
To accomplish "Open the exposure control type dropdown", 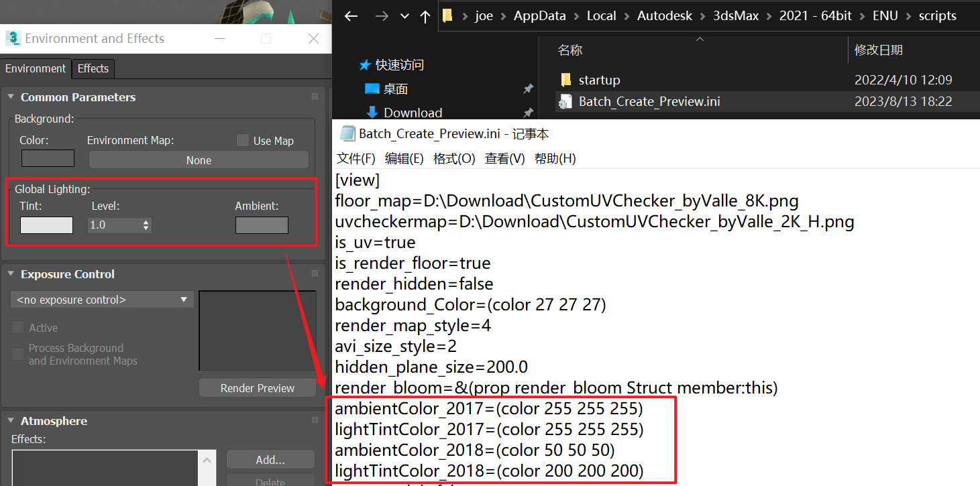I will [103, 300].
